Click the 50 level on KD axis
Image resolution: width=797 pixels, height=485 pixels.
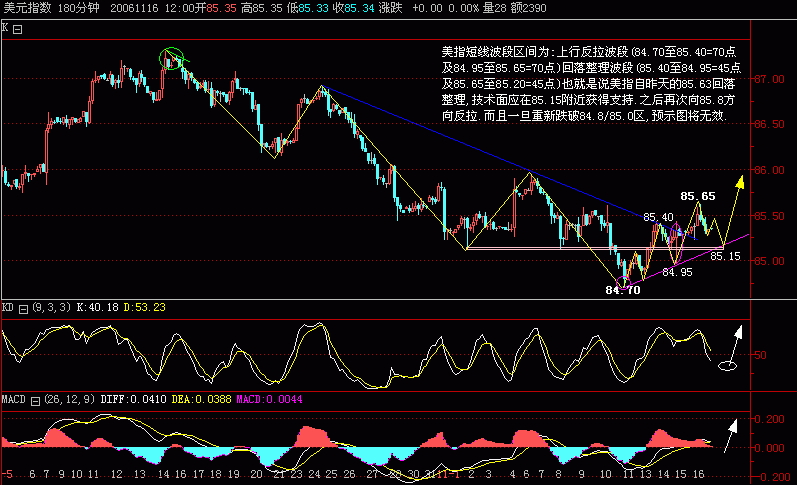pyautogui.click(x=760, y=355)
